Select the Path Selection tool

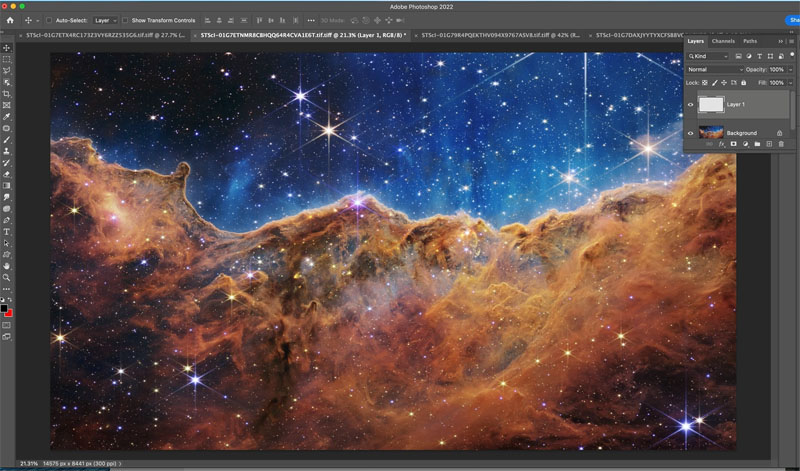[x=7, y=243]
